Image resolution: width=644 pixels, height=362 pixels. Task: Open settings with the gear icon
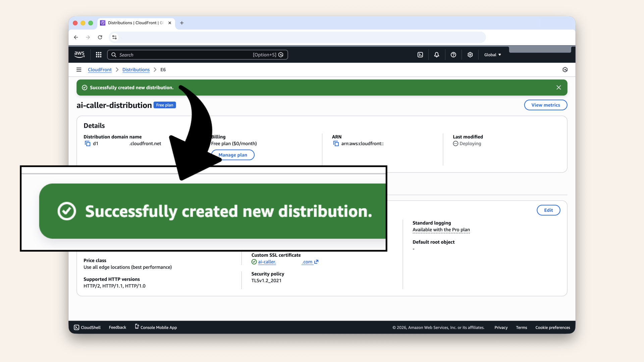(470, 55)
